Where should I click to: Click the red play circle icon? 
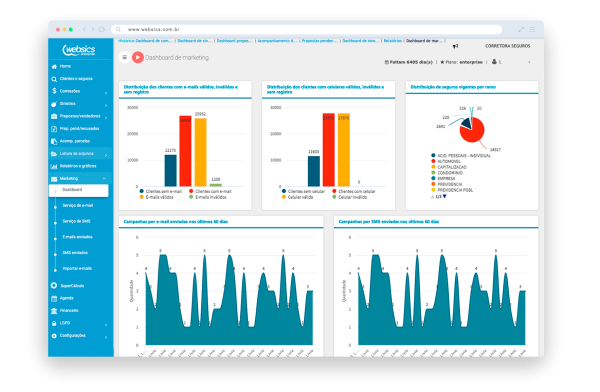tap(138, 57)
